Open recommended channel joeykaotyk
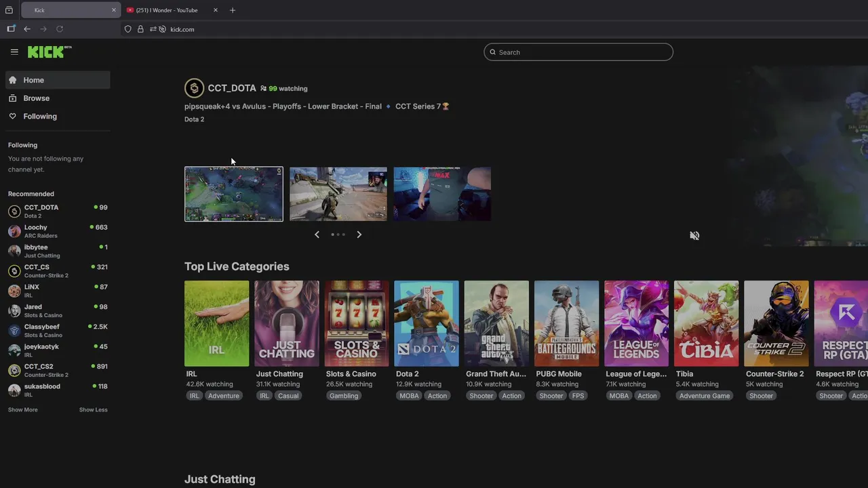The height and width of the screenshot is (488, 868). pos(58,350)
